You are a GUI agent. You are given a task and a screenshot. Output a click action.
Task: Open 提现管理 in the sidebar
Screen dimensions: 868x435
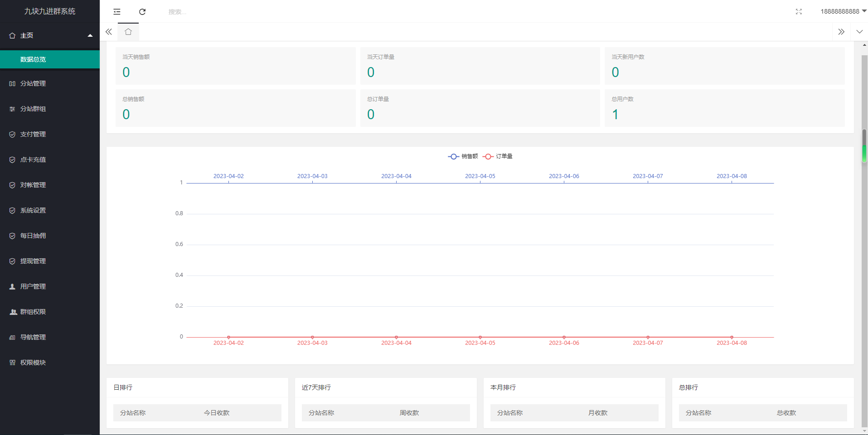point(33,261)
